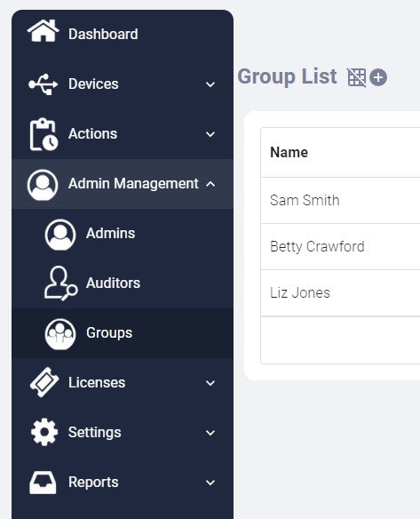The width and height of the screenshot is (420, 519).
Task: Open the Betty Crawford group row
Action: click(340, 246)
